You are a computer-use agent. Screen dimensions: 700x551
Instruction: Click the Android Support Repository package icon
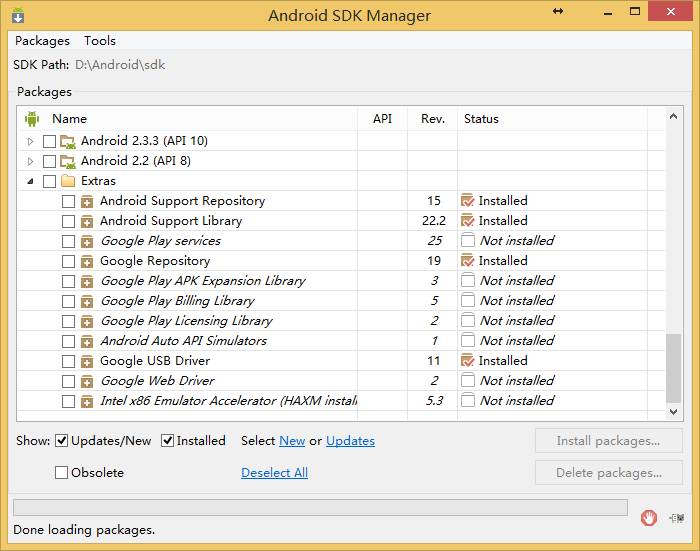[x=87, y=201]
